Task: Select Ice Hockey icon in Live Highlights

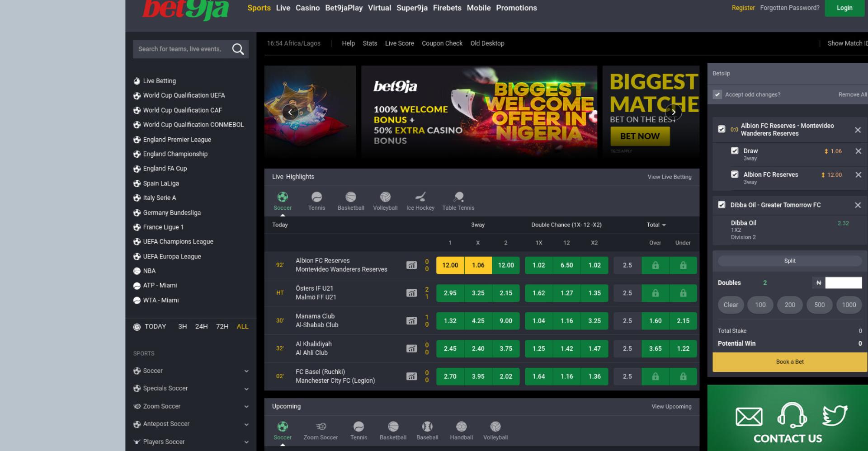Action: (x=420, y=197)
